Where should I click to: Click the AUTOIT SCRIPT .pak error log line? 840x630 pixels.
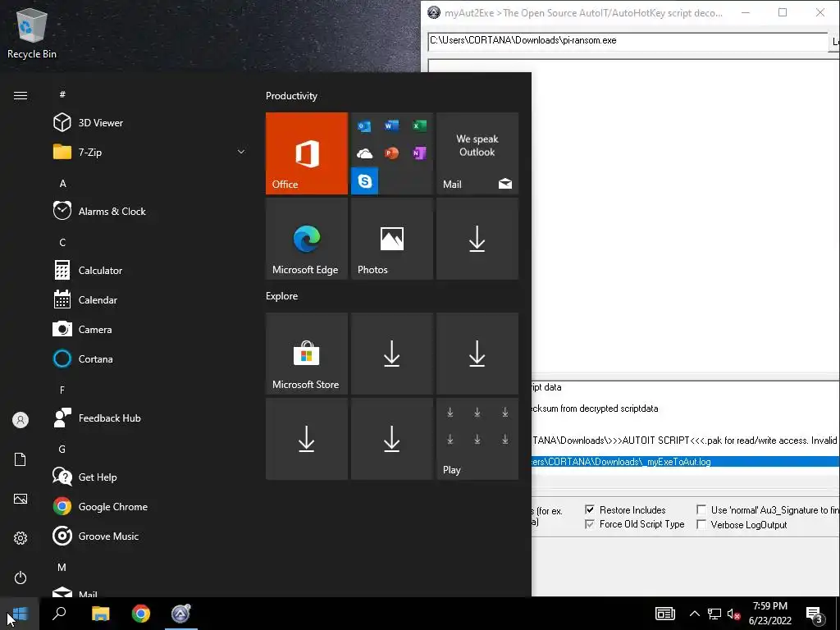pos(686,441)
